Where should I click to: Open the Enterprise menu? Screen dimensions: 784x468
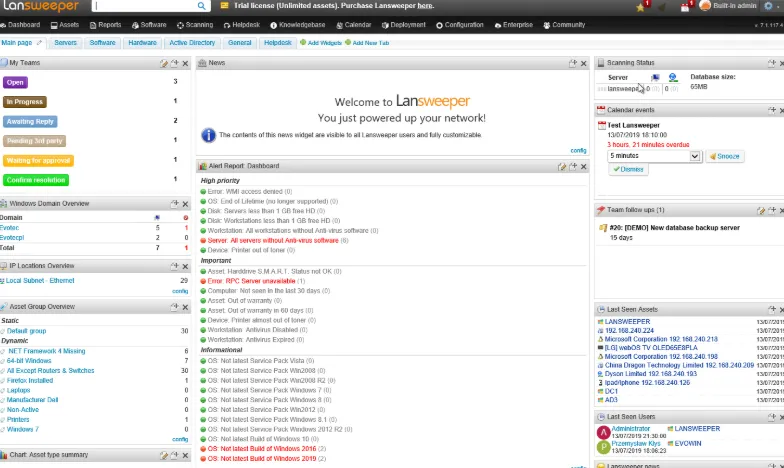pyautogui.click(x=514, y=25)
